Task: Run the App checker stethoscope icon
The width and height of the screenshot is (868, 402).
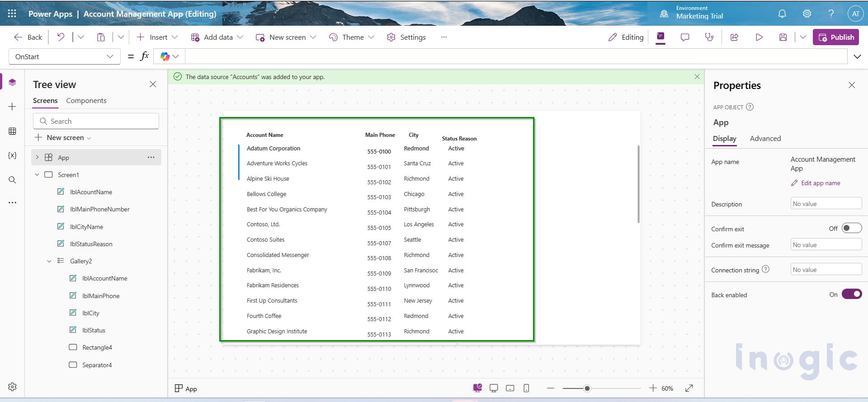Action: (709, 37)
